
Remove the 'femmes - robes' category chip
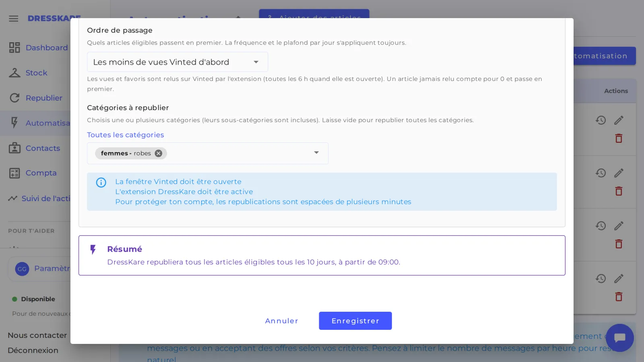159,153
